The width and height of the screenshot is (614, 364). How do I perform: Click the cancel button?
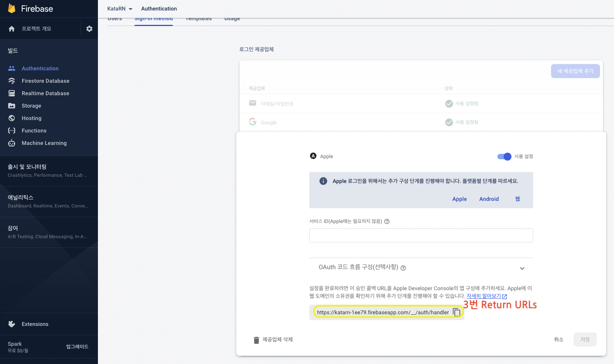[x=558, y=340]
